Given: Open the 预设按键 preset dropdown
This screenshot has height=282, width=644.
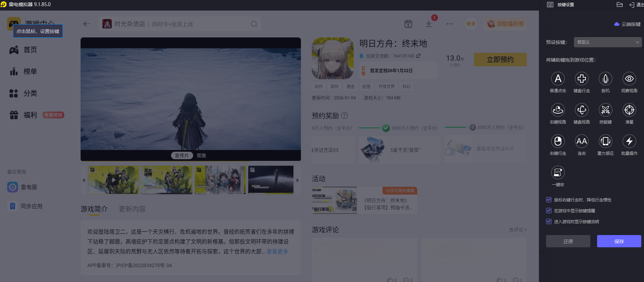Looking at the screenshot, I should [x=608, y=42].
